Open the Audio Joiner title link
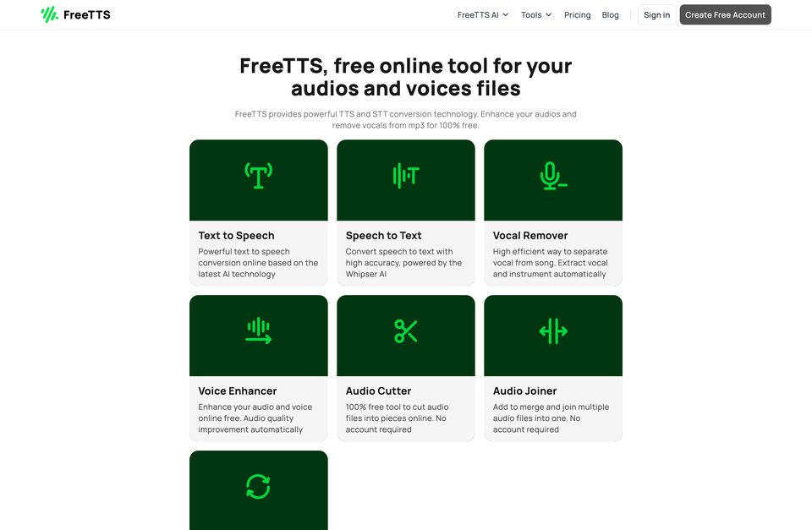Viewport: 812px width, 530px height. click(525, 391)
